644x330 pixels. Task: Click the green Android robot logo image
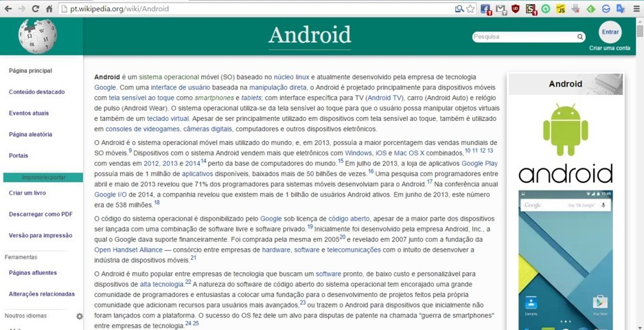pyautogui.click(x=565, y=131)
